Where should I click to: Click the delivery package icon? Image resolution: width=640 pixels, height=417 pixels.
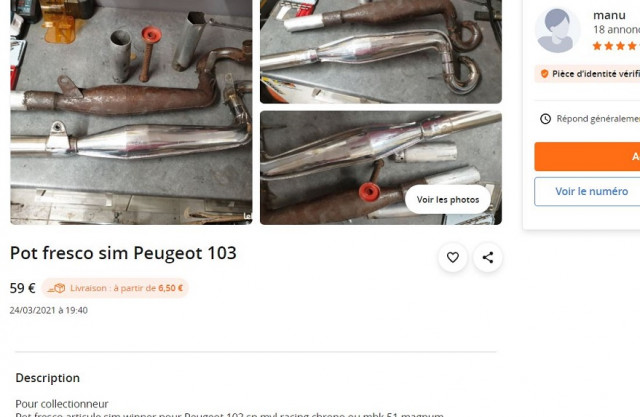point(57,288)
